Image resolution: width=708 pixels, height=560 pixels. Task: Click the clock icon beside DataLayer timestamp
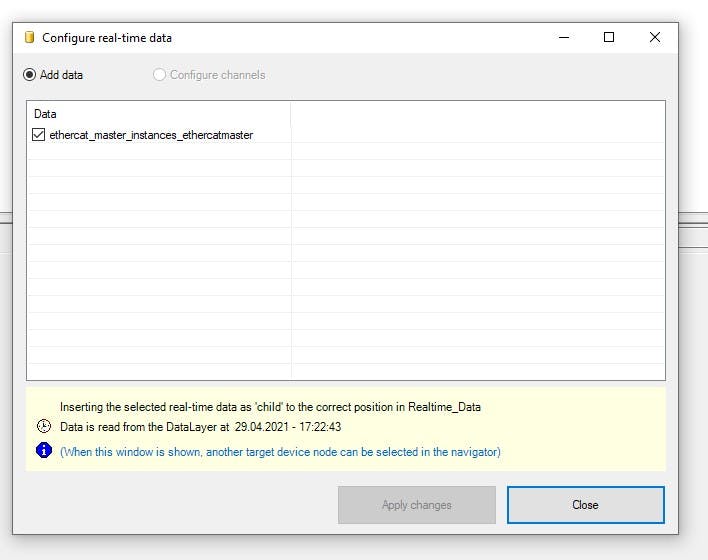pyautogui.click(x=44, y=426)
